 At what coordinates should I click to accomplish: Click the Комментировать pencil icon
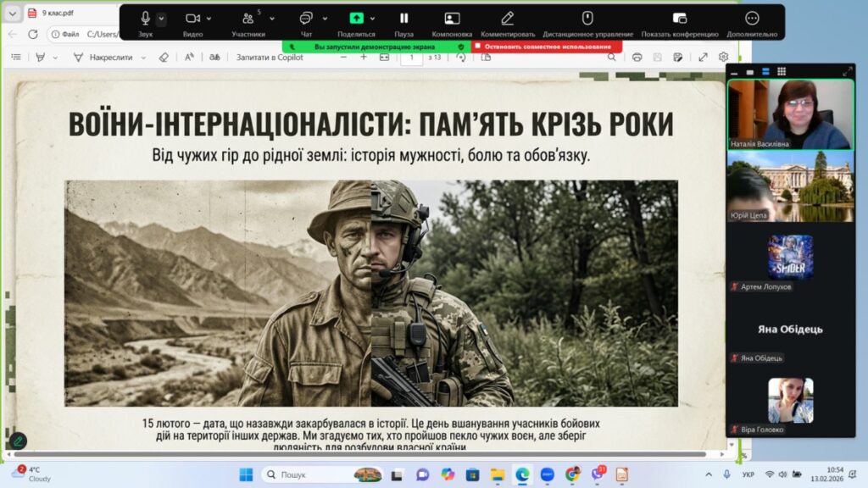(507, 19)
